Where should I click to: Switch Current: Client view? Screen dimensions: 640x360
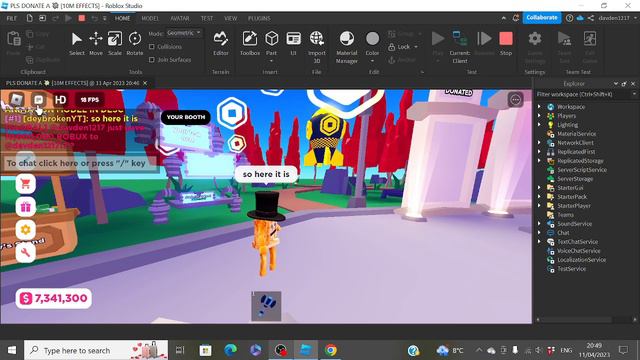click(460, 47)
